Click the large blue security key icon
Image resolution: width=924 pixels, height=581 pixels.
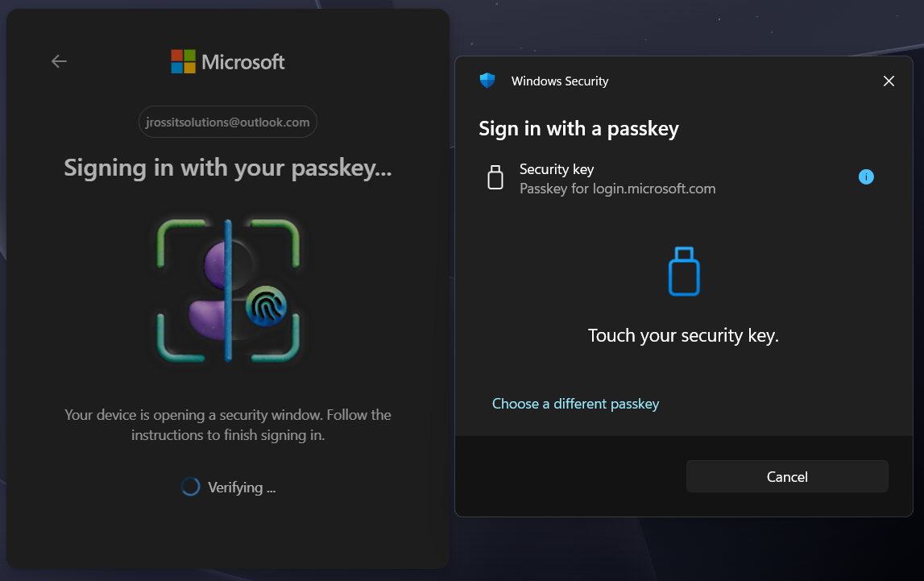[684, 271]
